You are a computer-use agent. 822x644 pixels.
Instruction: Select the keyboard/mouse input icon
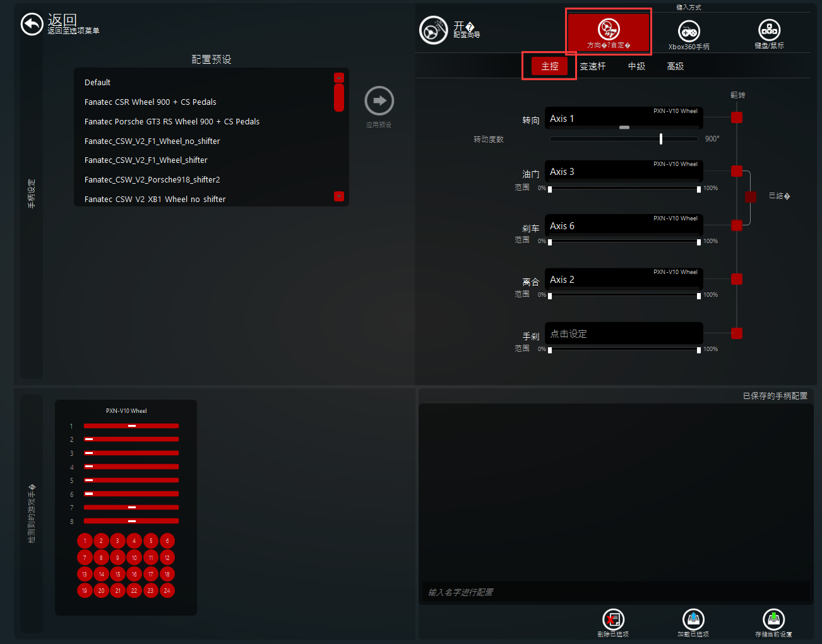click(x=768, y=30)
